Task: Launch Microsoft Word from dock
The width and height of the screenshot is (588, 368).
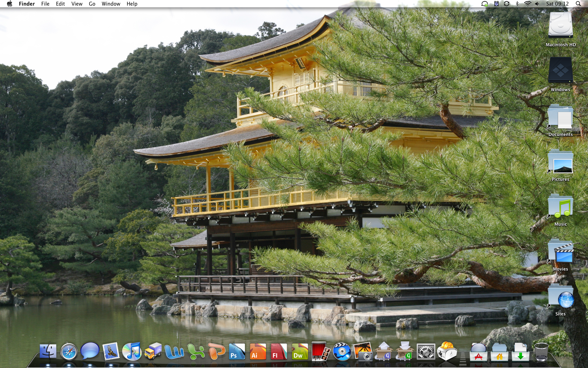Action: [174, 352]
